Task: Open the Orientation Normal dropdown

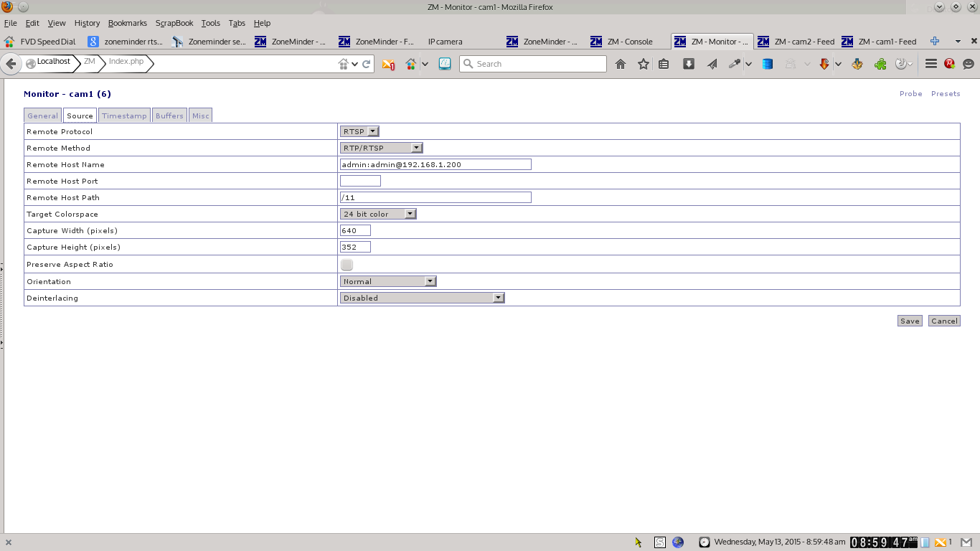Action: [x=388, y=281]
